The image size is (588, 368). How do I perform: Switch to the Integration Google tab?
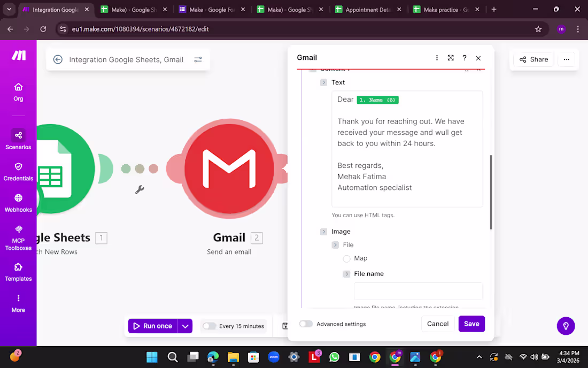[x=56, y=10]
